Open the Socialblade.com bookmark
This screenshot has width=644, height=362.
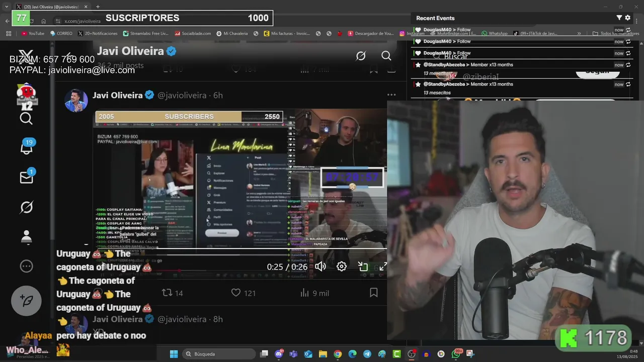(x=193, y=33)
